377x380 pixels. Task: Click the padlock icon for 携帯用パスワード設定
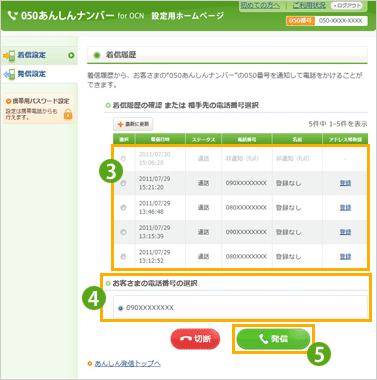[68, 114]
